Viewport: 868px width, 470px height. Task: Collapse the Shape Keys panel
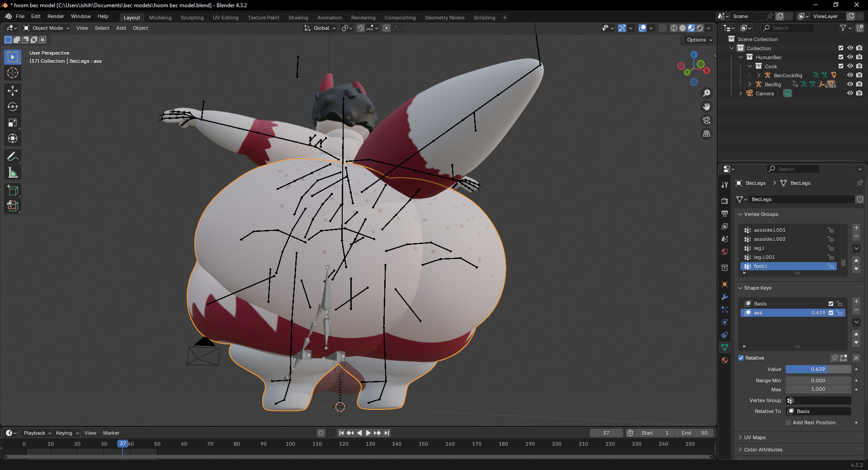pos(758,288)
